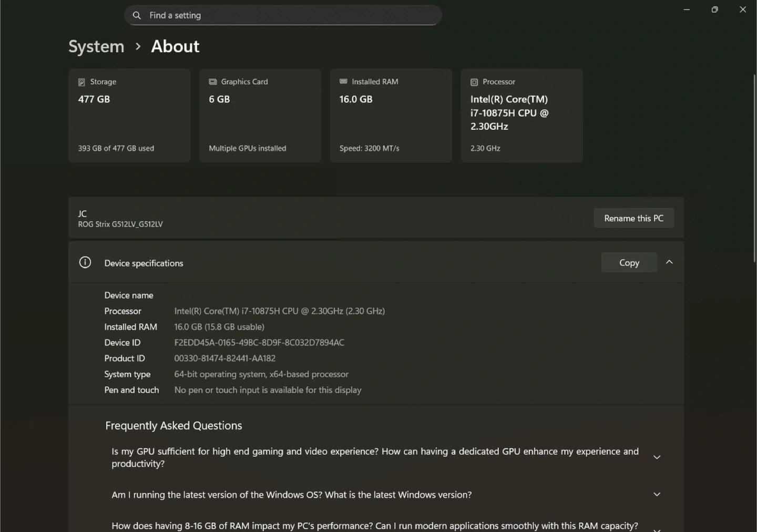Minimize the Settings window
The image size is (757, 532).
coord(687,9)
